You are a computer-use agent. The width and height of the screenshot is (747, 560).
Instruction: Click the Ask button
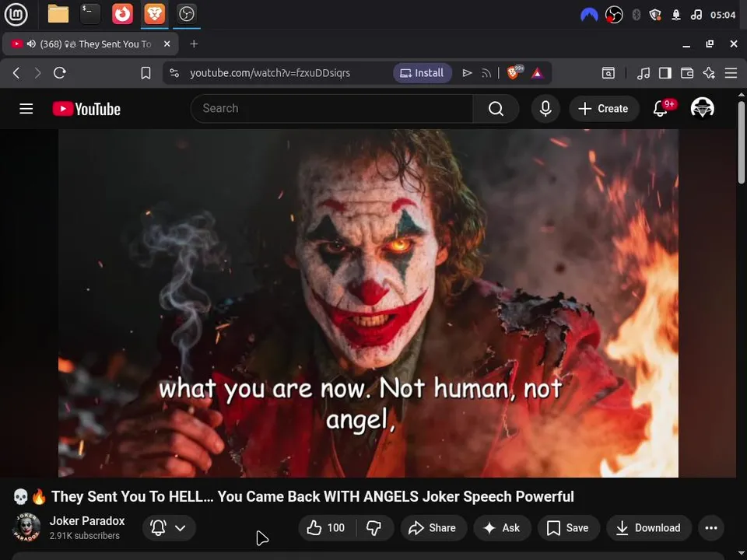(502, 527)
